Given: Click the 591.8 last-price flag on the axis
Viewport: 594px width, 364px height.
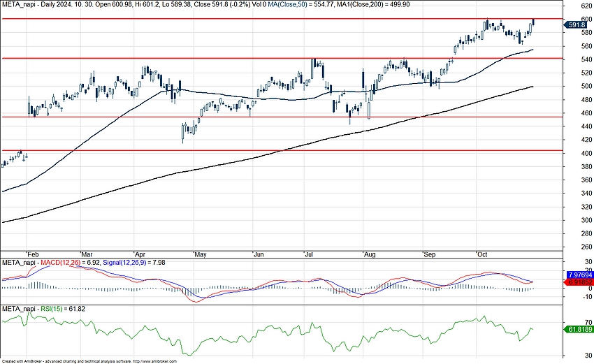Looking at the screenshot, I should click(x=577, y=25).
